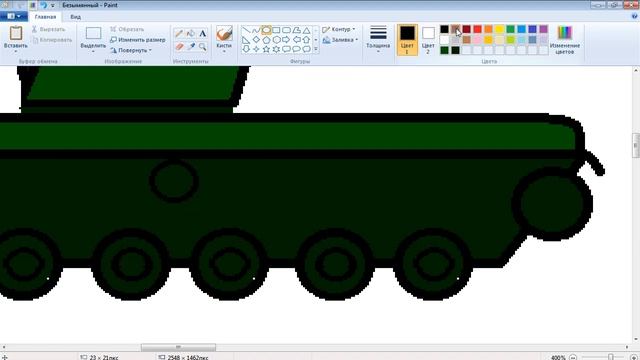Click the Кисти brush icon
Screen dimensions: 640x360
(x=224, y=33)
